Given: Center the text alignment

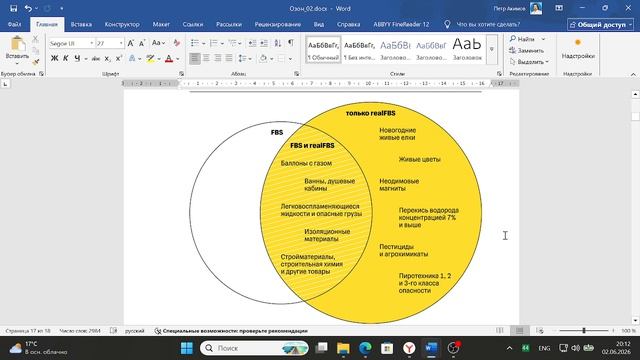Looking at the screenshot, I should point(206,58).
